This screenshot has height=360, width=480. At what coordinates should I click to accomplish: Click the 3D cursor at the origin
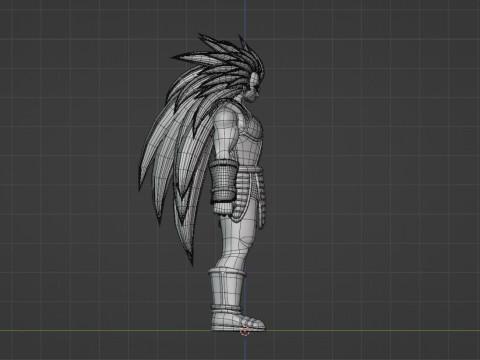coord(245,331)
